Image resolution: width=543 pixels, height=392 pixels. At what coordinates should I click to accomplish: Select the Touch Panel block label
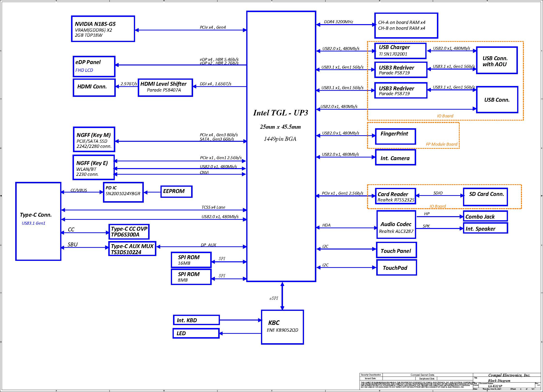(396, 251)
